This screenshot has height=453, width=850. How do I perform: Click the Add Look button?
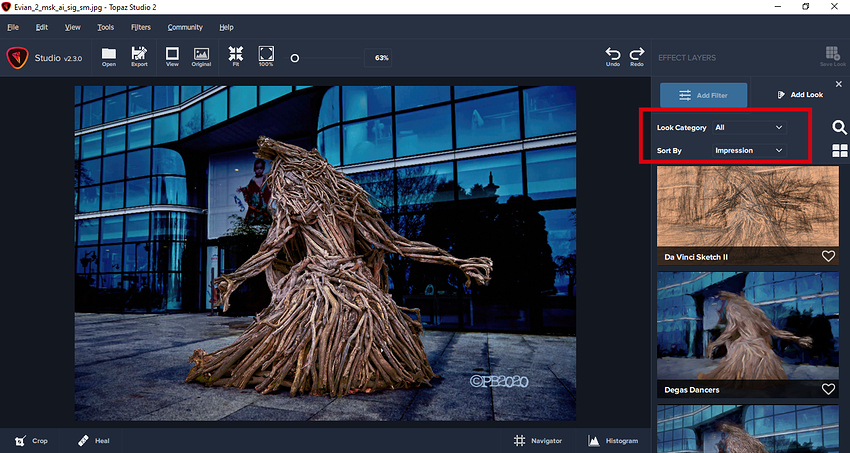pyautogui.click(x=799, y=95)
